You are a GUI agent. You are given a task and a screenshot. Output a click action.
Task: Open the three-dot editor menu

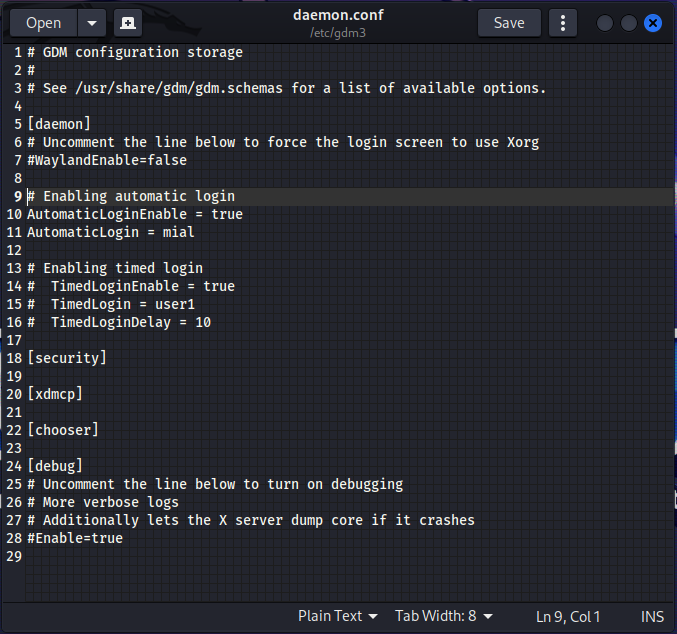click(563, 23)
